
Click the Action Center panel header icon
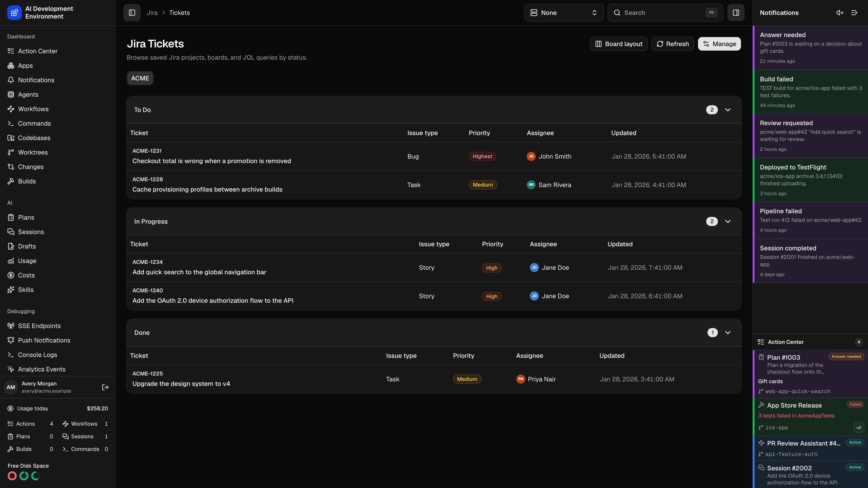click(760, 342)
